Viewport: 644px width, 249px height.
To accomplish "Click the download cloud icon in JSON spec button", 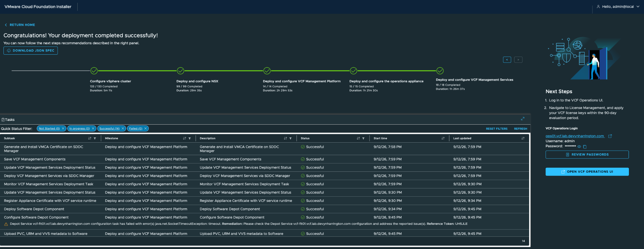I will coord(9,51).
